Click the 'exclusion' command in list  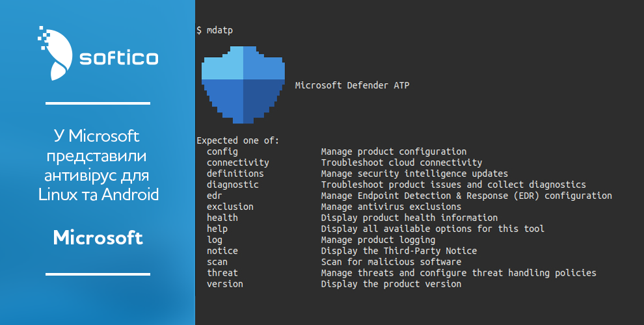(230, 207)
